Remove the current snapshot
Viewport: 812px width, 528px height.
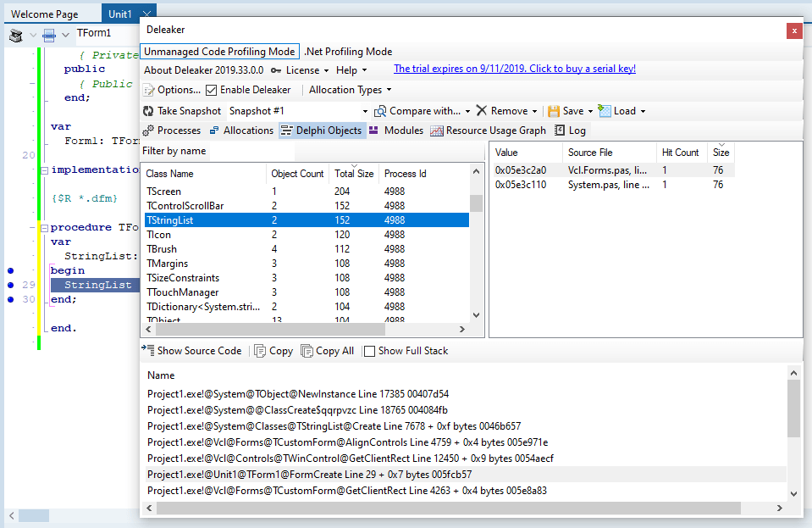[x=506, y=110]
